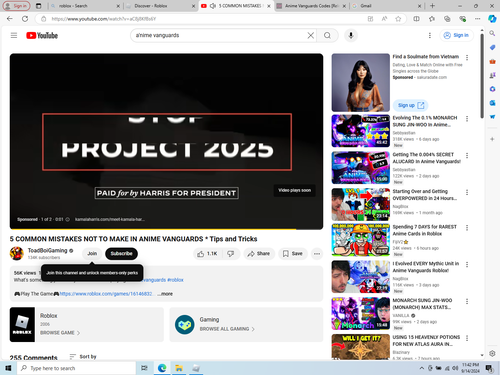500x375 pixels.
Task: Open the Sort by comments dropdown
Action: (x=83, y=357)
